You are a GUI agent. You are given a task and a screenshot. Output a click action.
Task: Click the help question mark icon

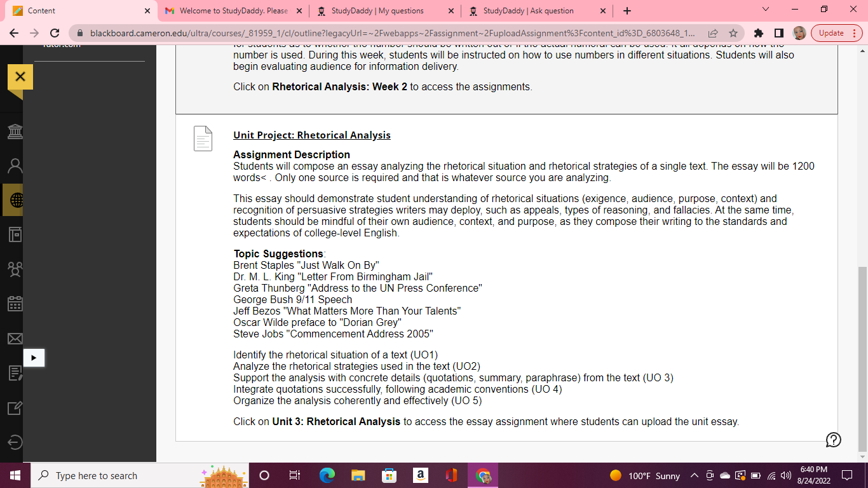833,440
